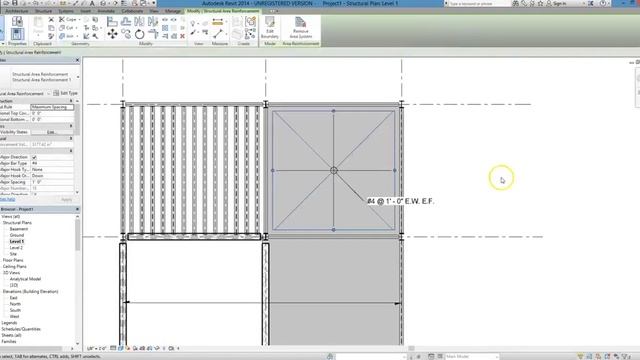Screen dimensions: 640x360
Task: Click the Major Spacing value field
Action: 52,182
